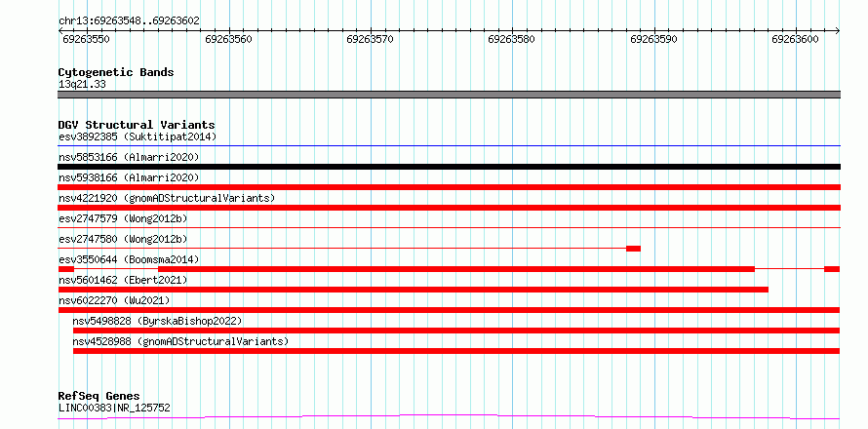The width and height of the screenshot is (868, 429).
Task: Click the thin red esv2747579 variant line
Action: (449, 227)
